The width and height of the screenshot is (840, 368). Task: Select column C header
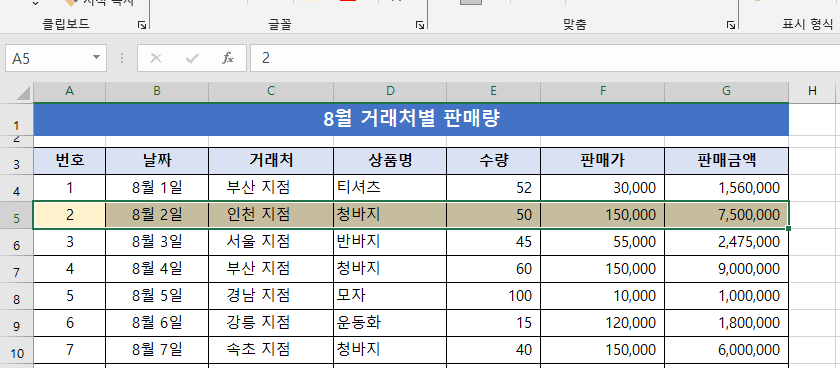[x=271, y=92]
